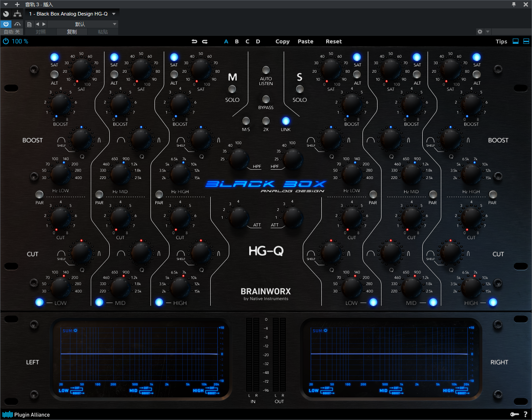
Task: Load next preset with right arrow
Action: (43, 24)
